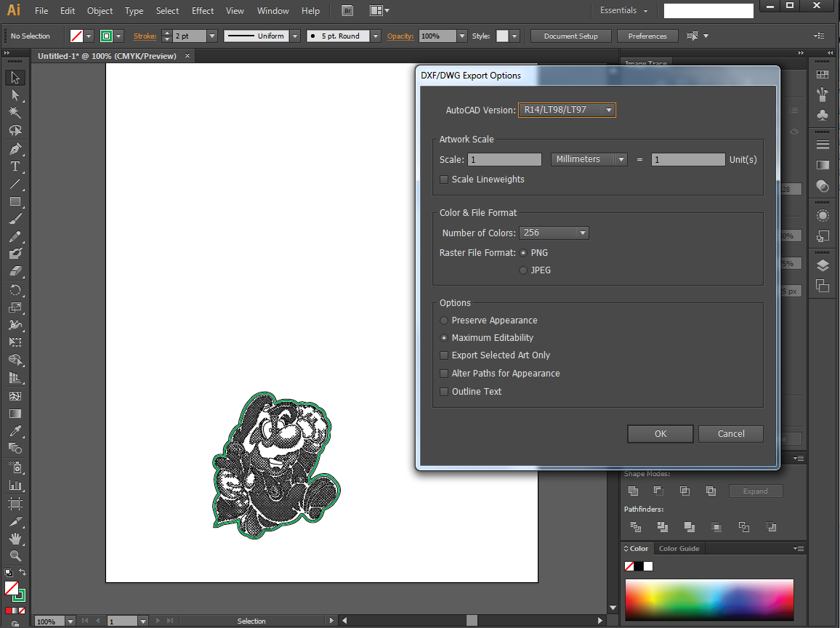Select the Rectangle tool
This screenshot has width=840, height=628.
15,201
